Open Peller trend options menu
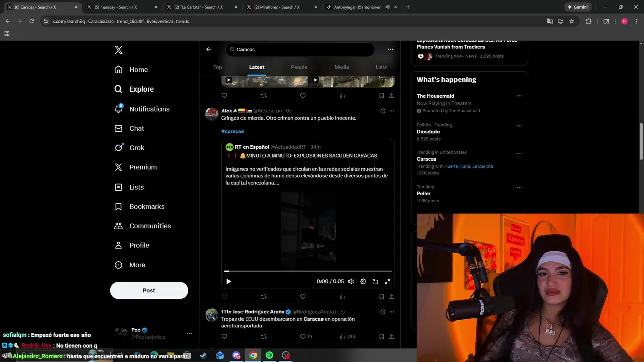This screenshot has width=644, height=362. pos(519,188)
